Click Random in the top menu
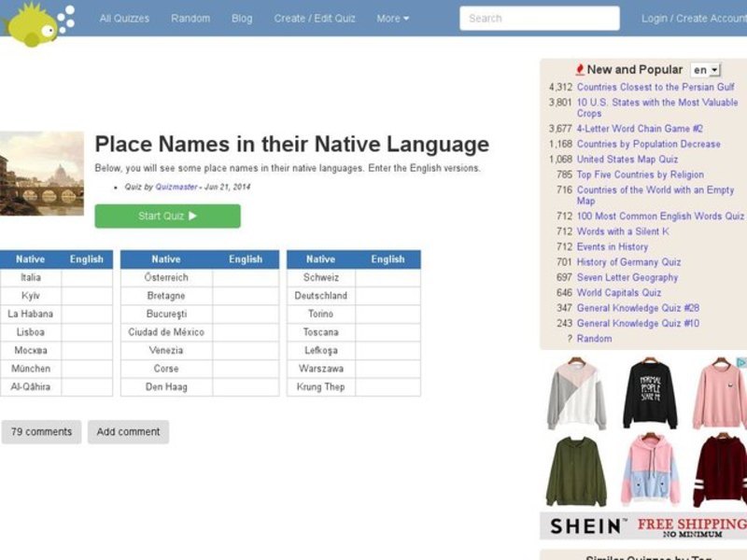 point(190,18)
